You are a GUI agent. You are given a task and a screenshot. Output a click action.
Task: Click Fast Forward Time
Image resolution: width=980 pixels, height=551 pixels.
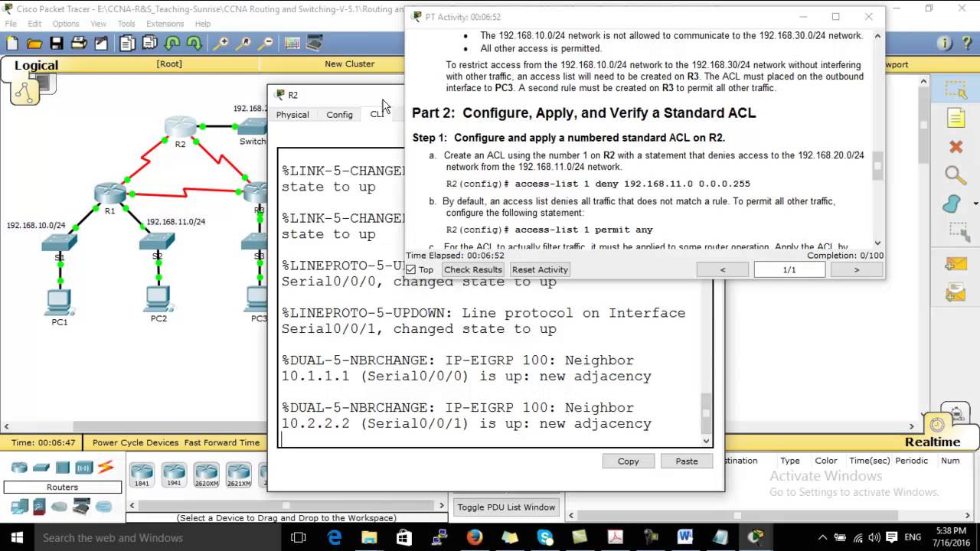[222, 442]
